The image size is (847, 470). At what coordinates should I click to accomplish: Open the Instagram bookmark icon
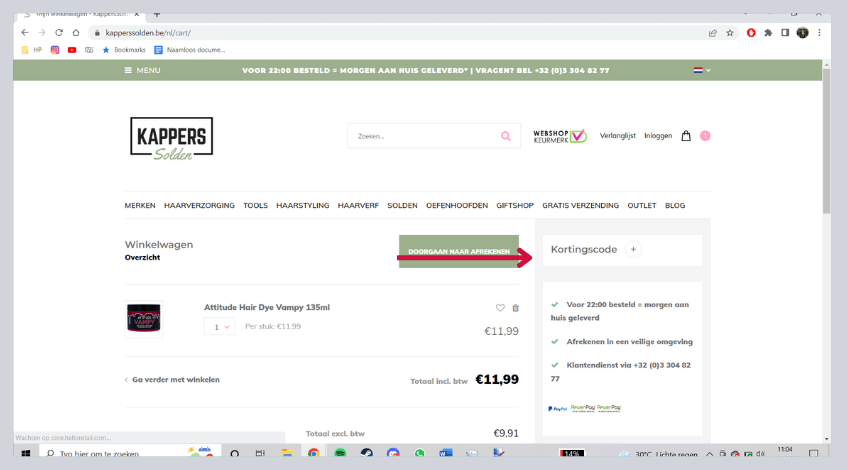(55, 49)
